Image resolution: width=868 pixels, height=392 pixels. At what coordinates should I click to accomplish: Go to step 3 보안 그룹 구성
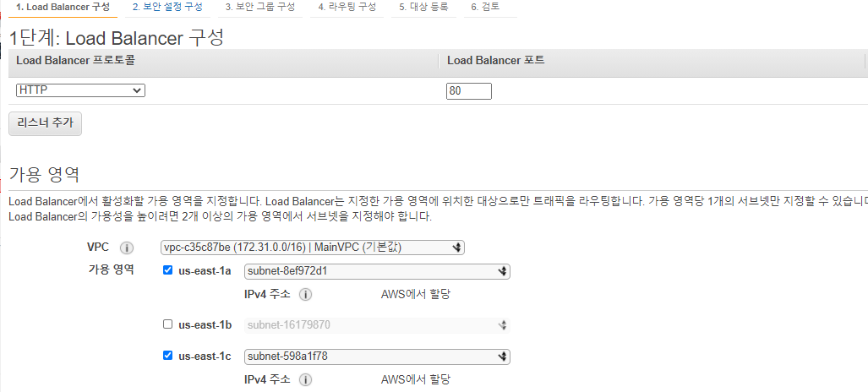pyautogui.click(x=260, y=8)
